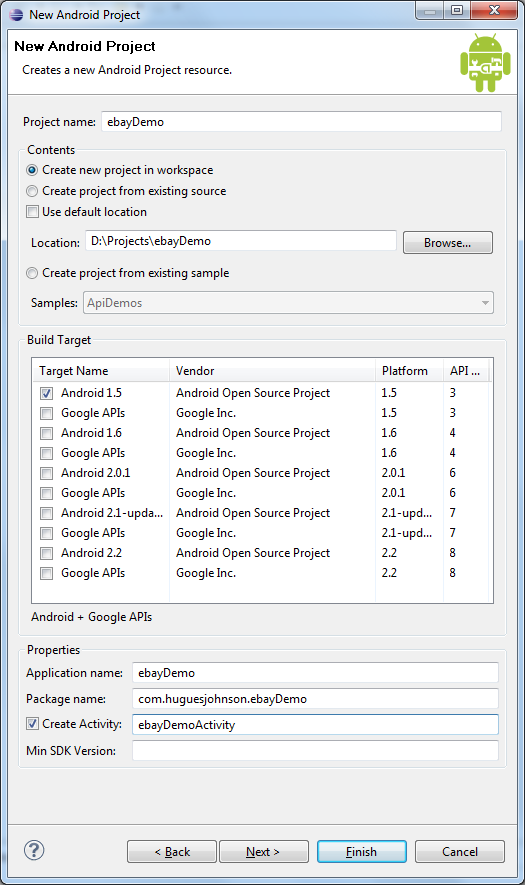
Task: Check Android 2.2 build target
Action: point(46,553)
